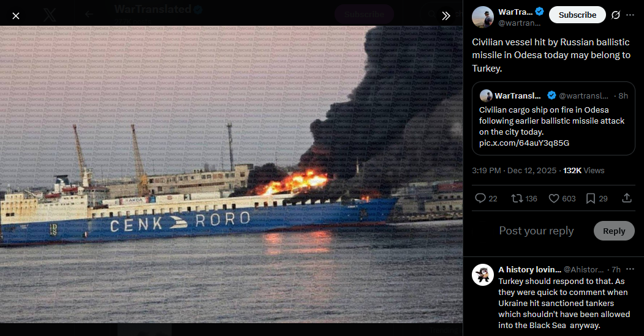Viewport: 644px width, 336px height.
Task: Open the pic.x.com/64auY3q85G link
Action: point(524,143)
